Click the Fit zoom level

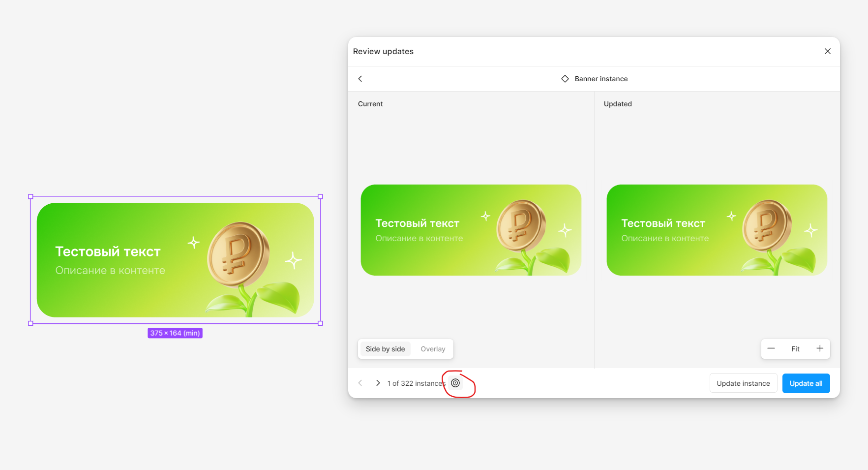point(795,349)
